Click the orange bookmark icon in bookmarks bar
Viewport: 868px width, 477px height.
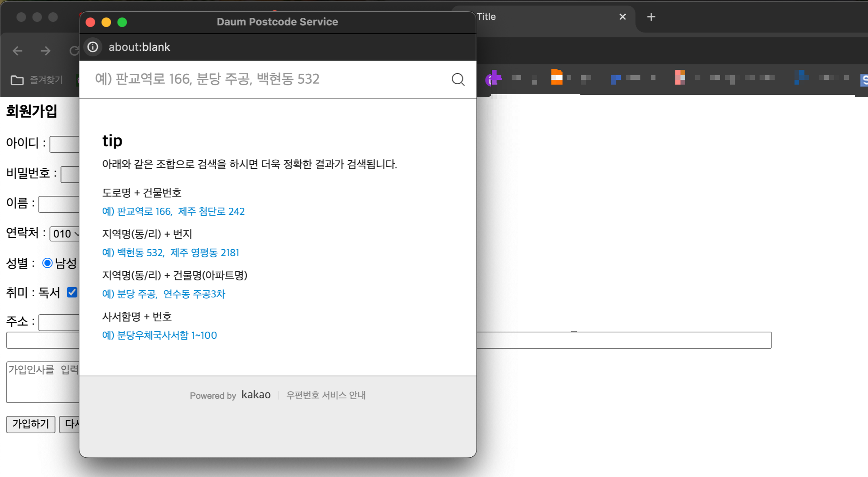[x=557, y=77]
